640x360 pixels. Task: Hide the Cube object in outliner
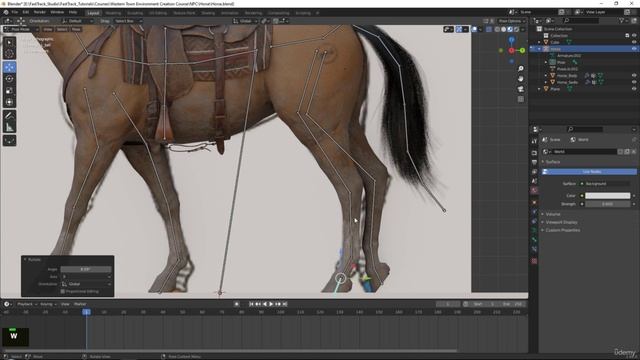[634, 42]
